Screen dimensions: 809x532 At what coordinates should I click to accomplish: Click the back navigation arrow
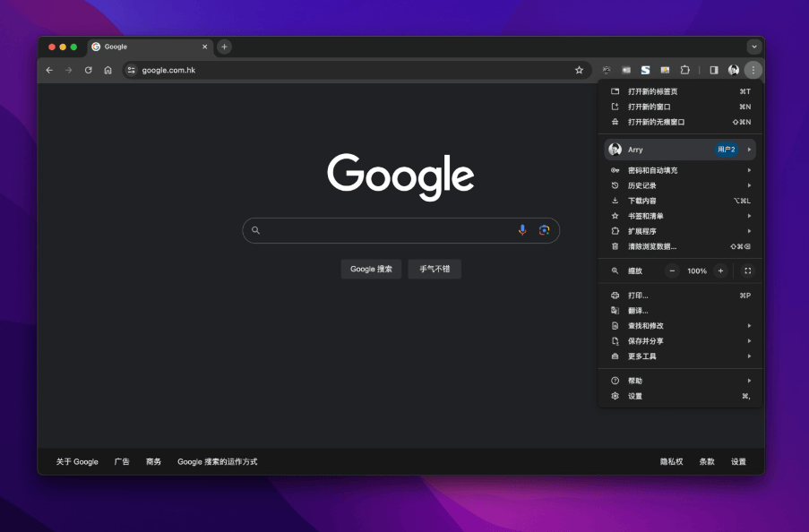click(49, 70)
